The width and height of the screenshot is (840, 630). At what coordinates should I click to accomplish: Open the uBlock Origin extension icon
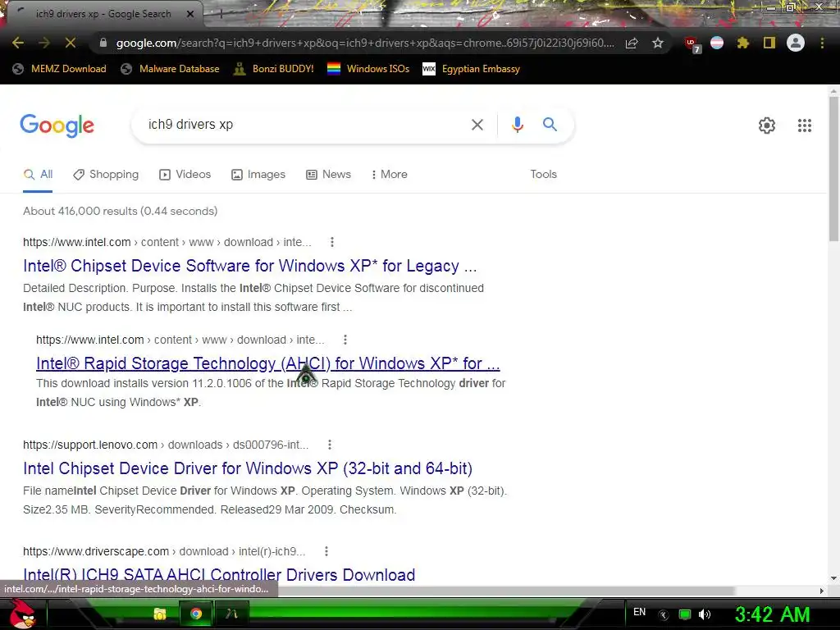point(692,44)
